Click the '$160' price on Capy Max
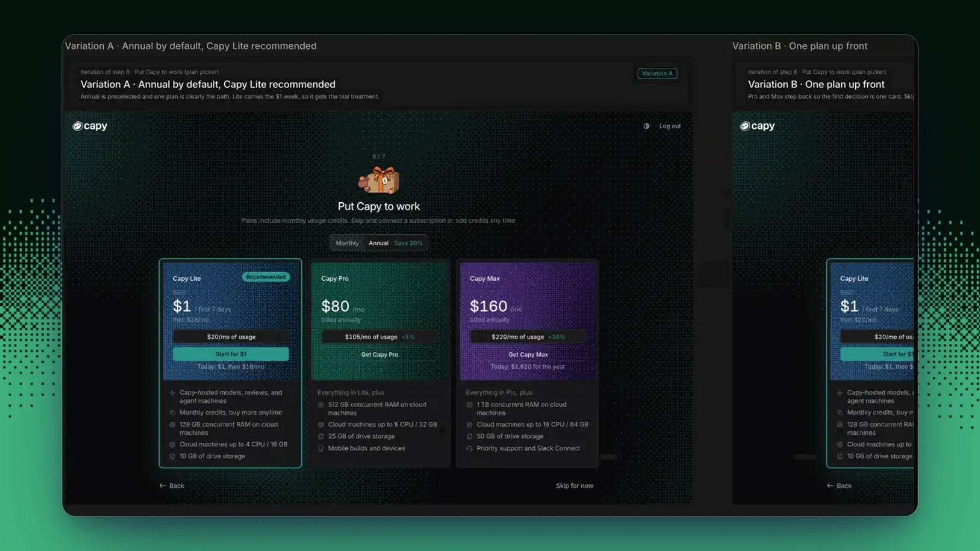The width and height of the screenshot is (980, 551). 488,306
